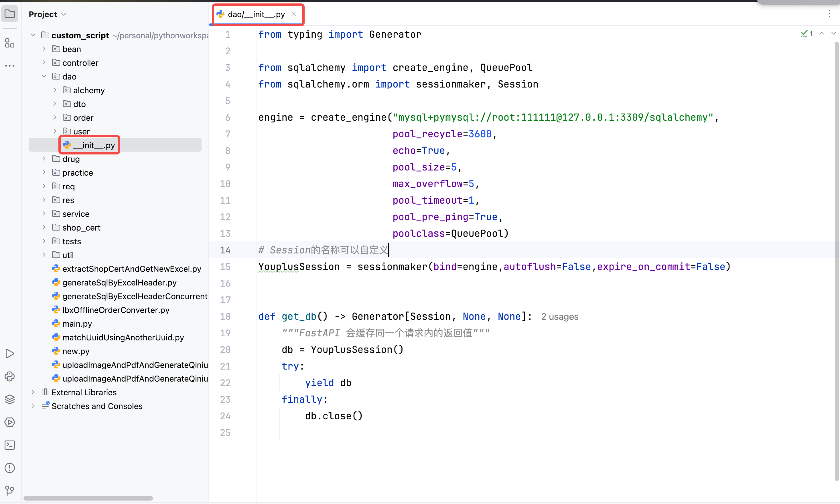
Task: Open the Problems tool window icon
Action: [x=10, y=468]
